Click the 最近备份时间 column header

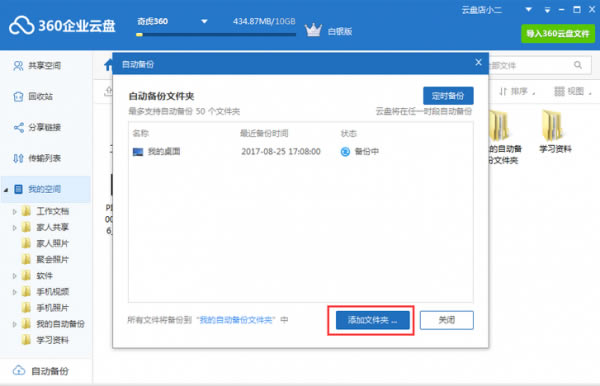pyautogui.click(x=264, y=134)
